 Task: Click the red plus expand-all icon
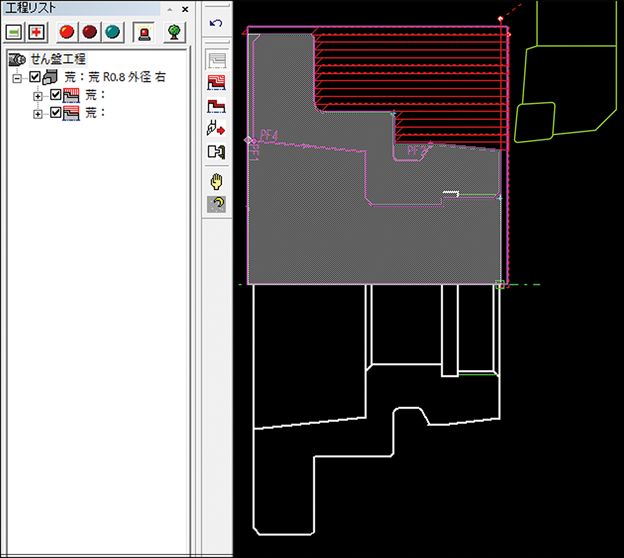pos(37,32)
